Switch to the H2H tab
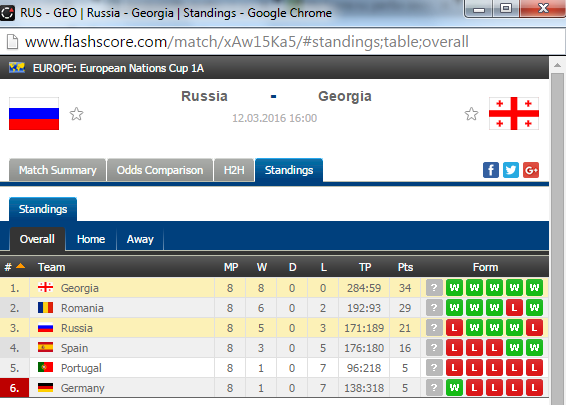The height and width of the screenshot is (405, 566). [x=234, y=170]
